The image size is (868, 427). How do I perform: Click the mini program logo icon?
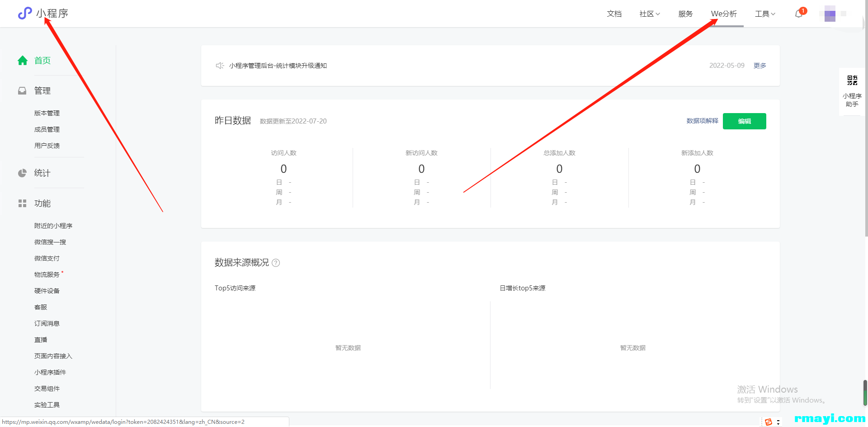pos(24,14)
